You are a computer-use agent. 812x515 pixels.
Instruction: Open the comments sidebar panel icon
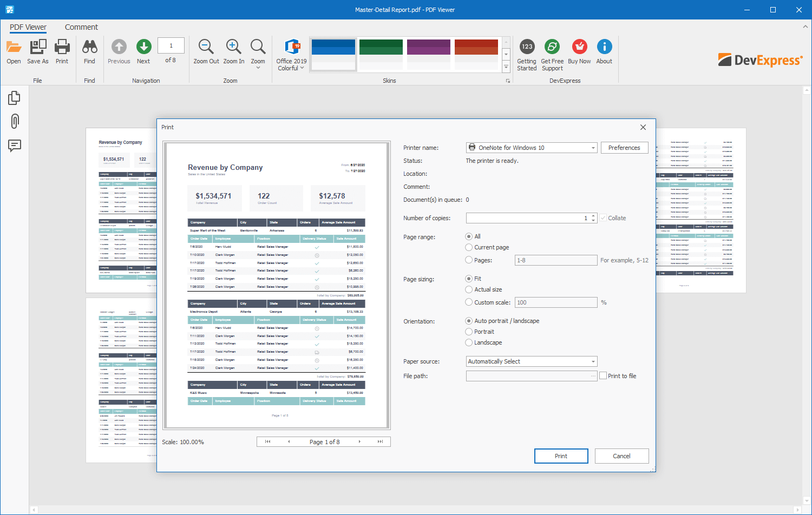(15, 146)
